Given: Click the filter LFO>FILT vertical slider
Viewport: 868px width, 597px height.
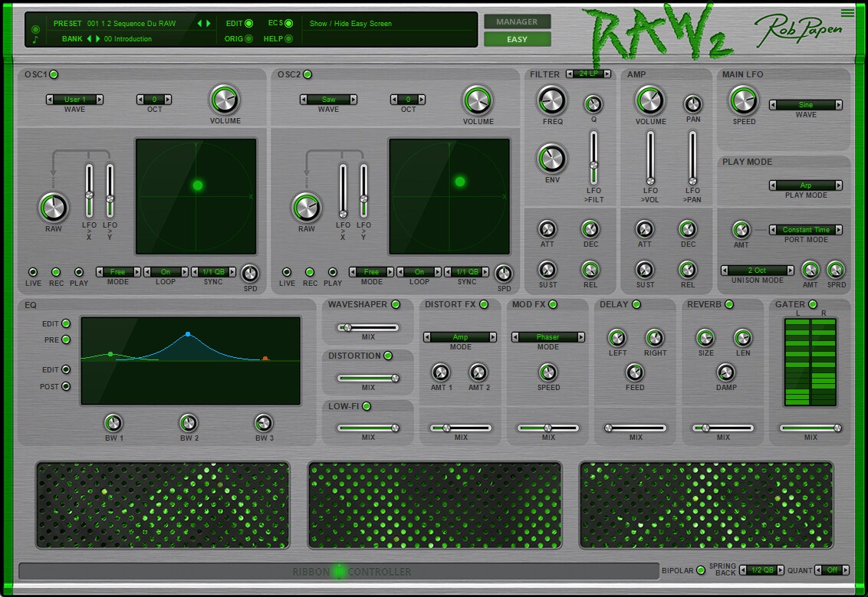Looking at the screenshot, I should click(x=593, y=158).
